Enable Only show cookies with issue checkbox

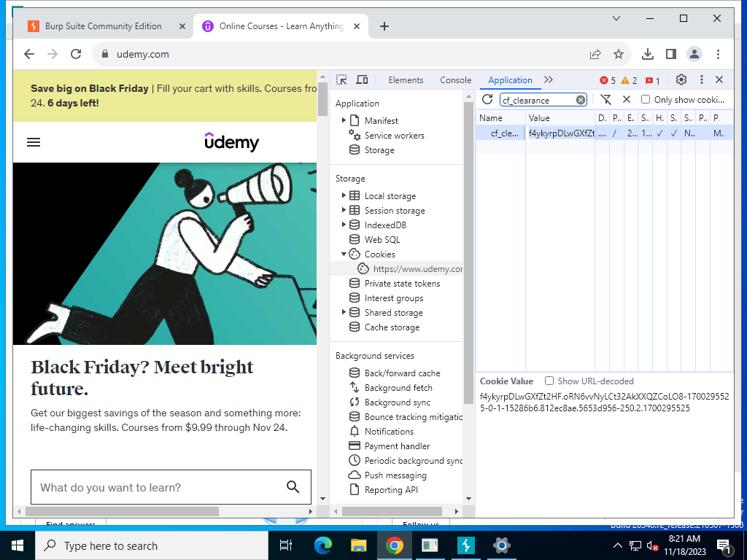point(646,99)
